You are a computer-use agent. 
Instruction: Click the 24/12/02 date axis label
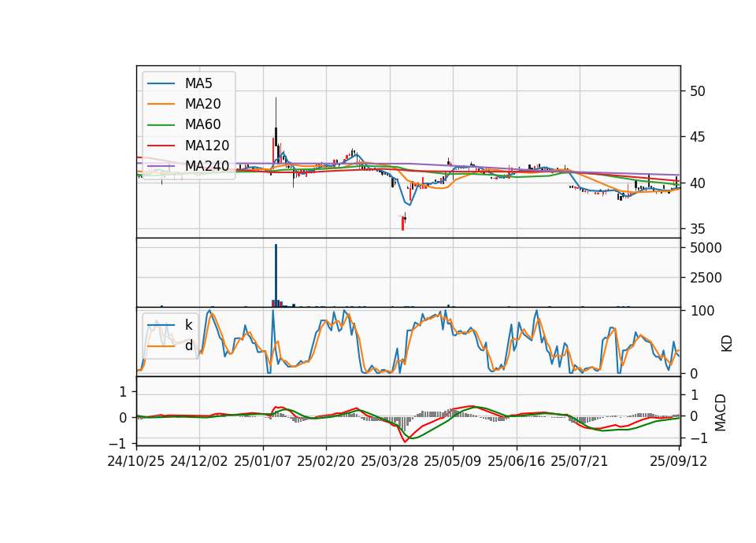click(x=199, y=461)
